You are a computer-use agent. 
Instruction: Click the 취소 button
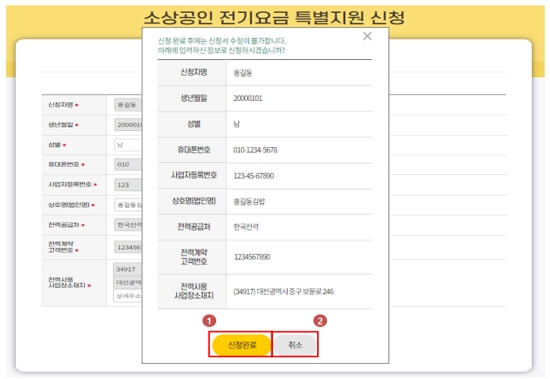click(x=295, y=345)
